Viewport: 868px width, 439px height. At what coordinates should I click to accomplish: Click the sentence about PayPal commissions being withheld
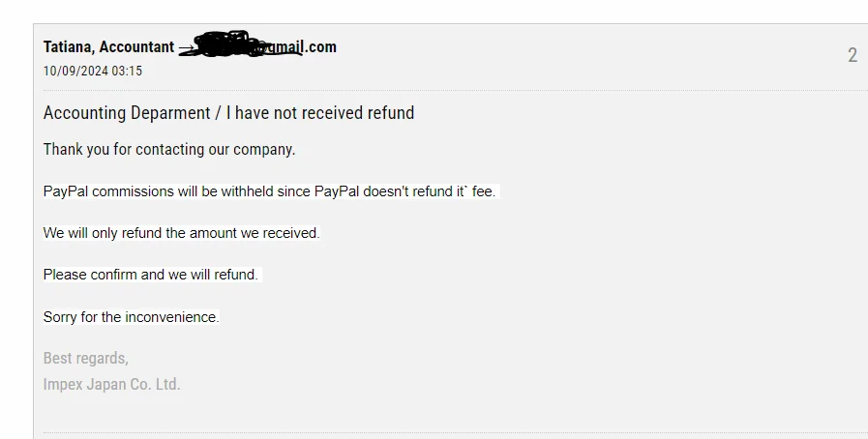pos(270,191)
